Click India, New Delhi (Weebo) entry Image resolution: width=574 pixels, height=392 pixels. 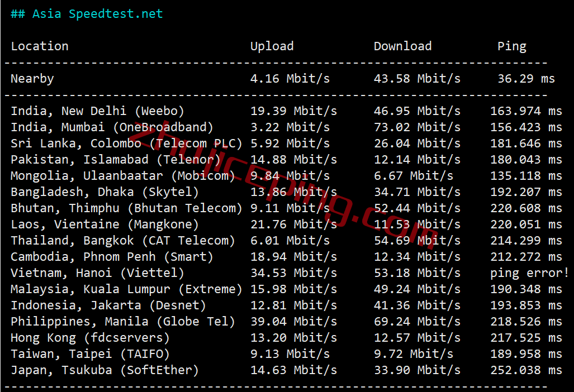click(x=97, y=111)
